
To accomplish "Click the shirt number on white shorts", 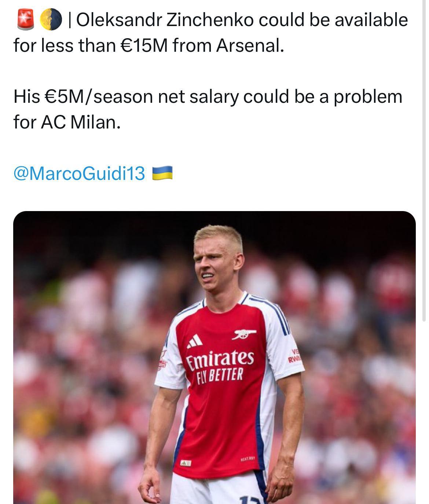I will [x=249, y=500].
